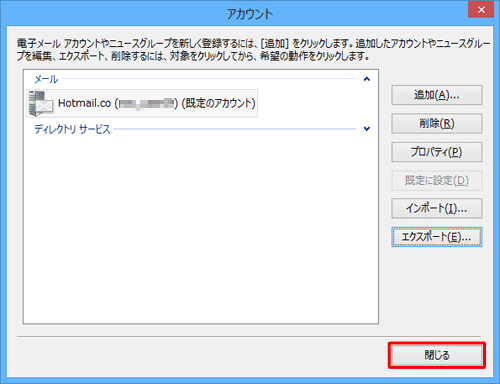Select the Hotmail.co (既定のアカウント) entry text
This screenshot has height=384, width=500.
tap(157, 103)
